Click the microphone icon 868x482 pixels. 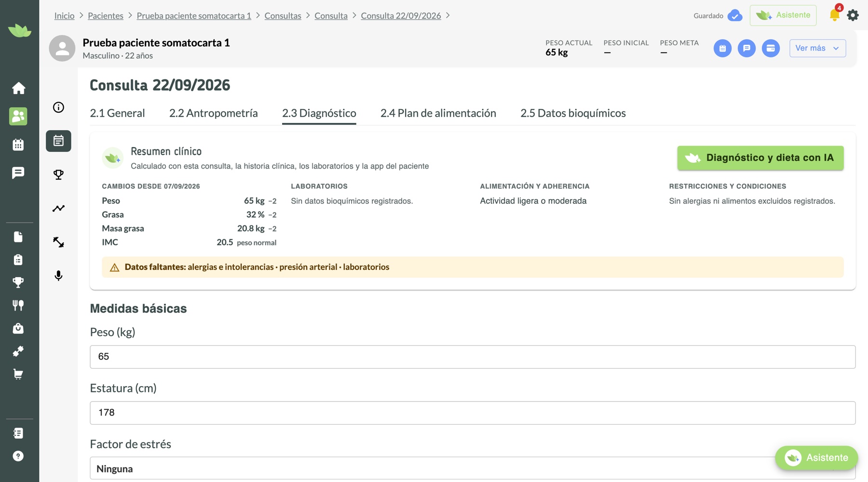click(x=58, y=276)
